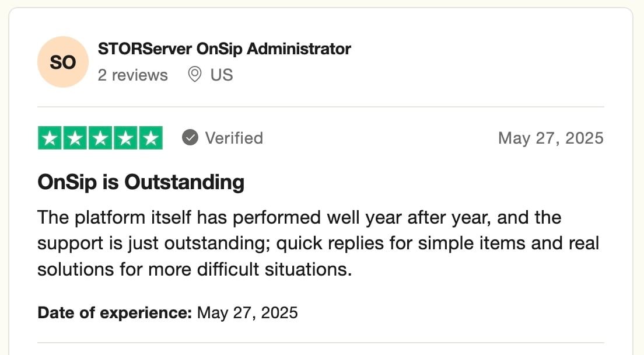Viewport: 644px width, 355px height.
Task: Click the first green rating star
Action: pyautogui.click(x=50, y=138)
